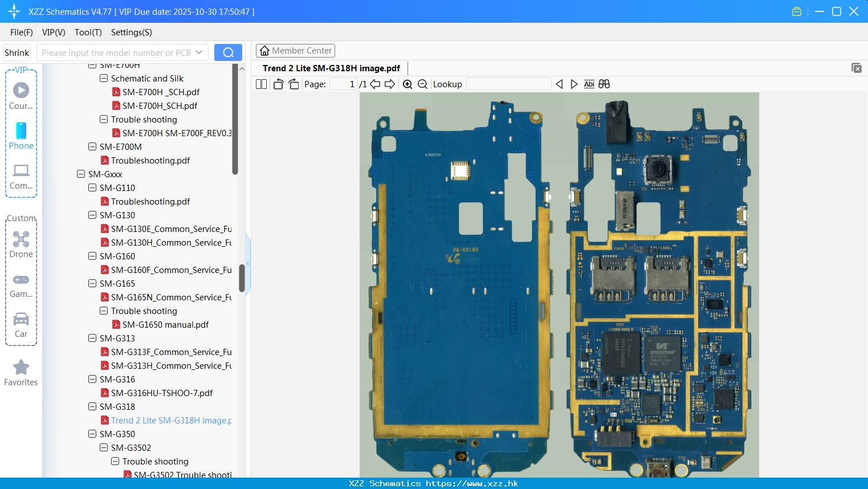Click the motherboard image in viewer

(559, 284)
